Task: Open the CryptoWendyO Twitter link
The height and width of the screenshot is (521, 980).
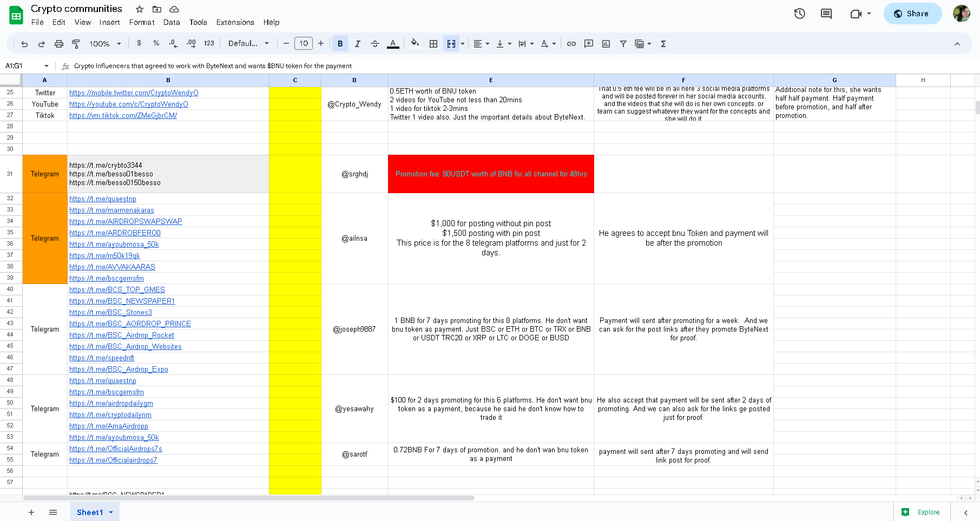Action: pos(134,93)
